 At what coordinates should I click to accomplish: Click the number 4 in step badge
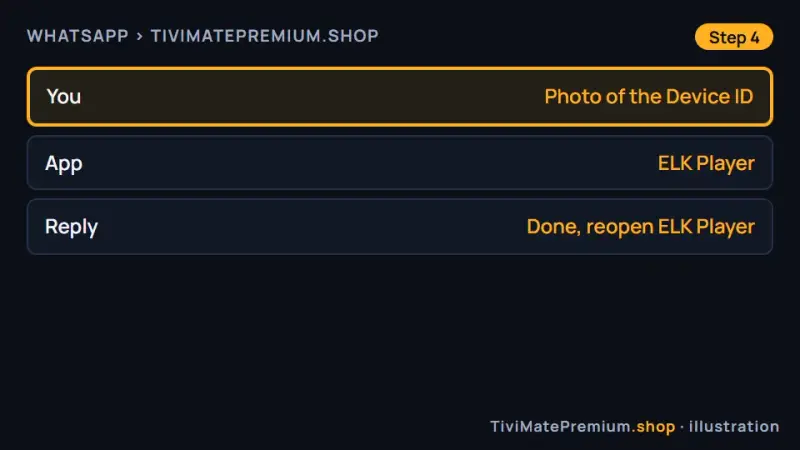[755, 37]
